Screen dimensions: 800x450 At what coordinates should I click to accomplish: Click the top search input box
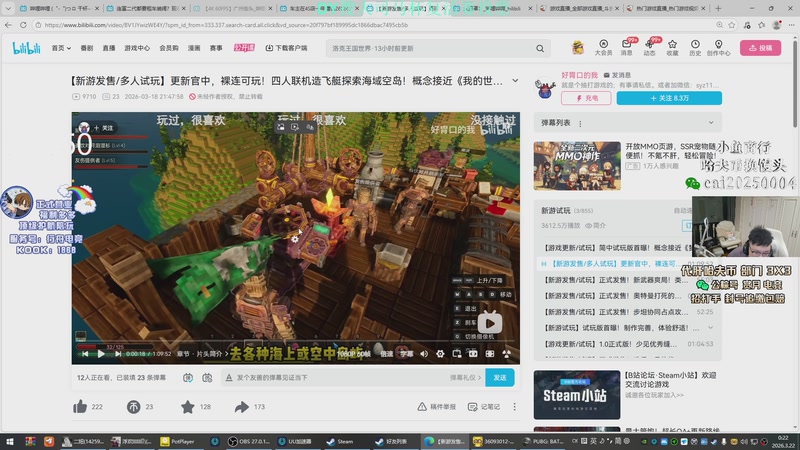point(431,48)
